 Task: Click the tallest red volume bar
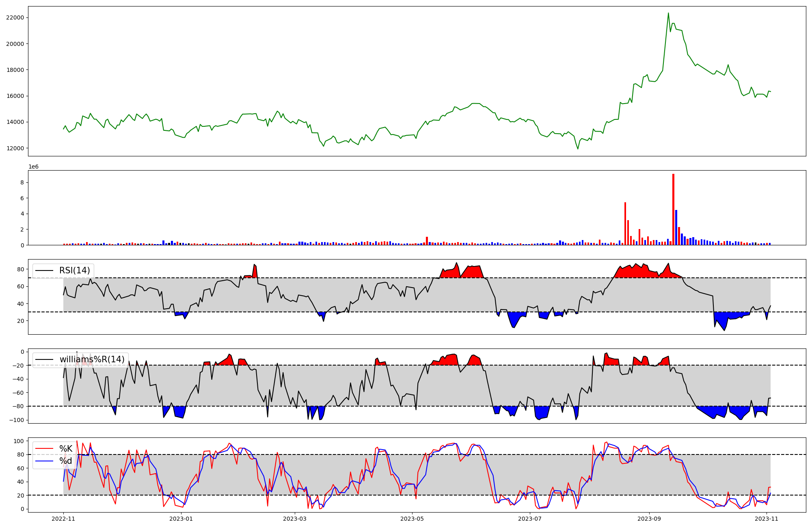[673, 209]
